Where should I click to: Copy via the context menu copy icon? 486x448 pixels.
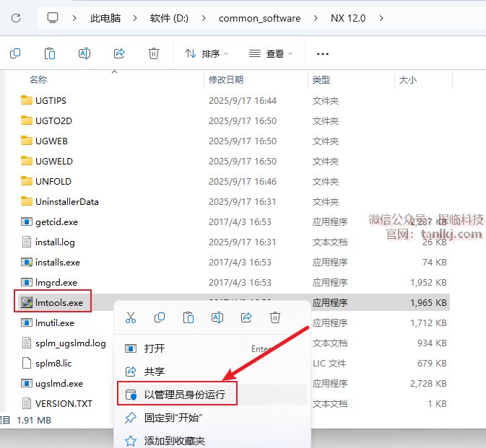160,317
